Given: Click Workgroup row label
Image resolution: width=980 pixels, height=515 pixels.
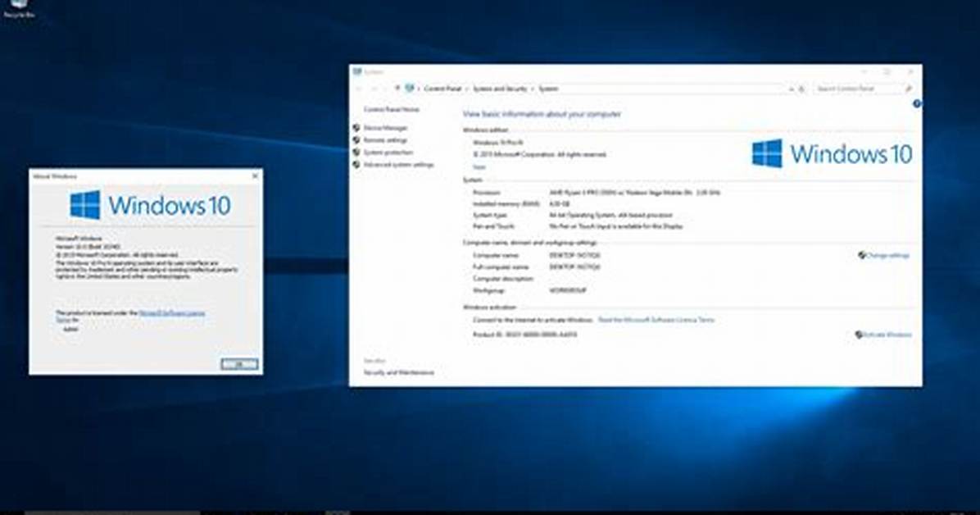Looking at the screenshot, I should pos(488,290).
